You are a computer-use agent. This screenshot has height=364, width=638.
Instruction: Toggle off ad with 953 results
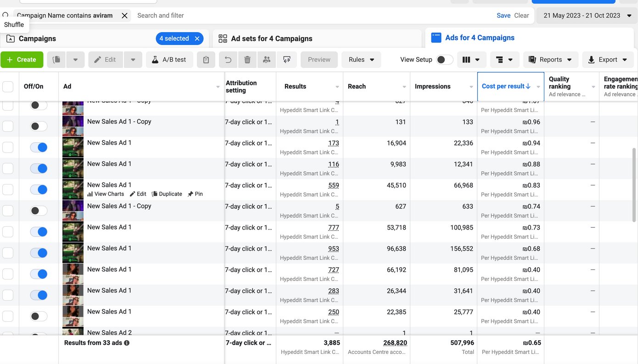39,253
